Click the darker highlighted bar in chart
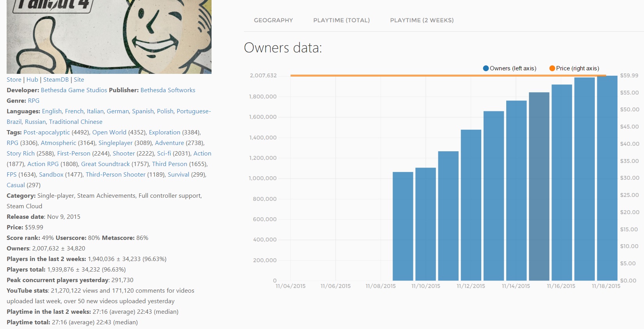The image size is (644, 329). coord(539,188)
